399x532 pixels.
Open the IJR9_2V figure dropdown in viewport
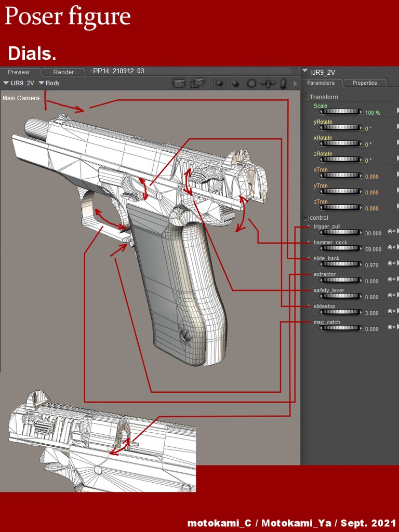(x=19, y=83)
